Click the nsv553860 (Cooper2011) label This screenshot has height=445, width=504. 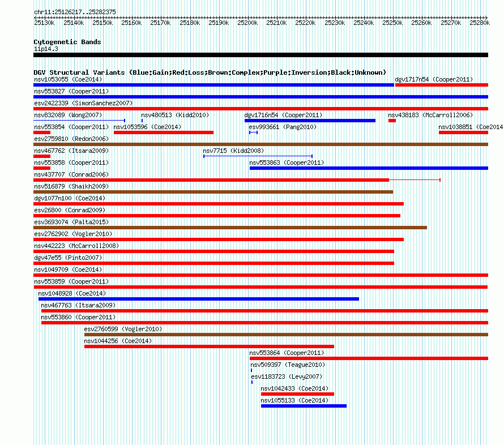pyautogui.click(x=78, y=317)
